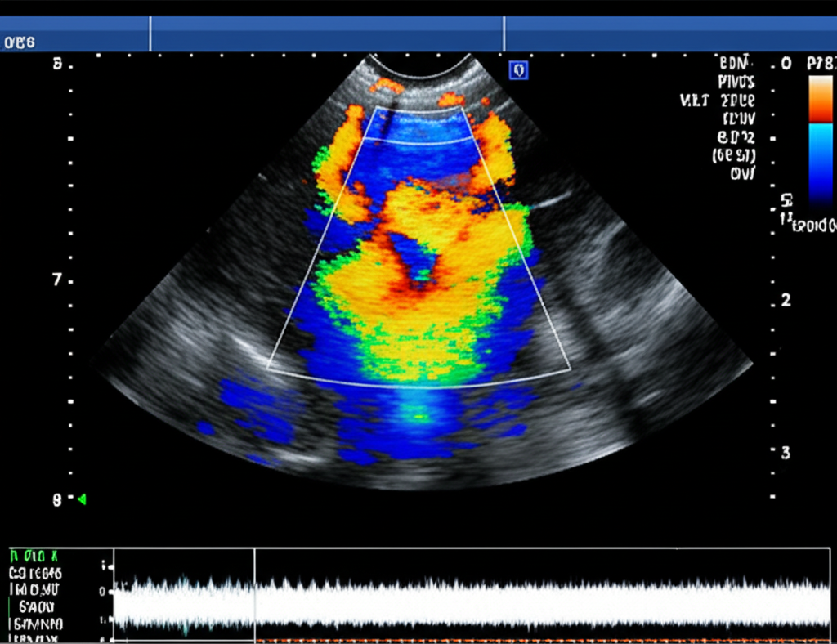
Task: Click the header segment labeled 086
Action: coord(19,42)
